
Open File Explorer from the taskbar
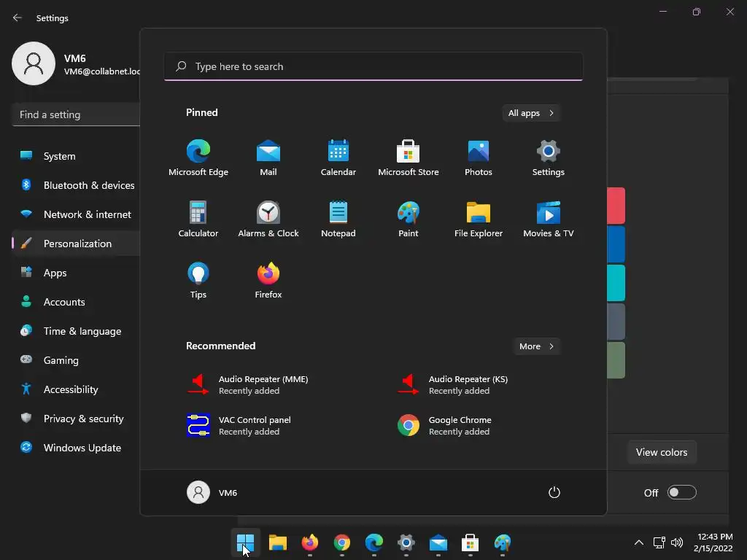[278, 542]
